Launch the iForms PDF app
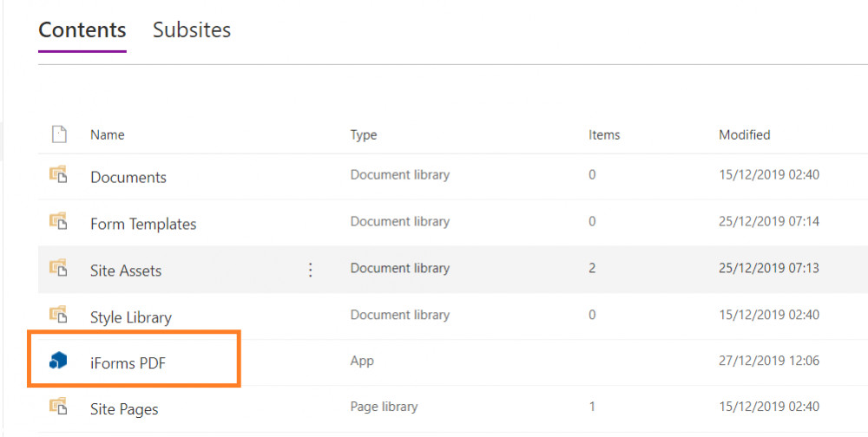The height and width of the screenshot is (437, 868). coord(128,363)
